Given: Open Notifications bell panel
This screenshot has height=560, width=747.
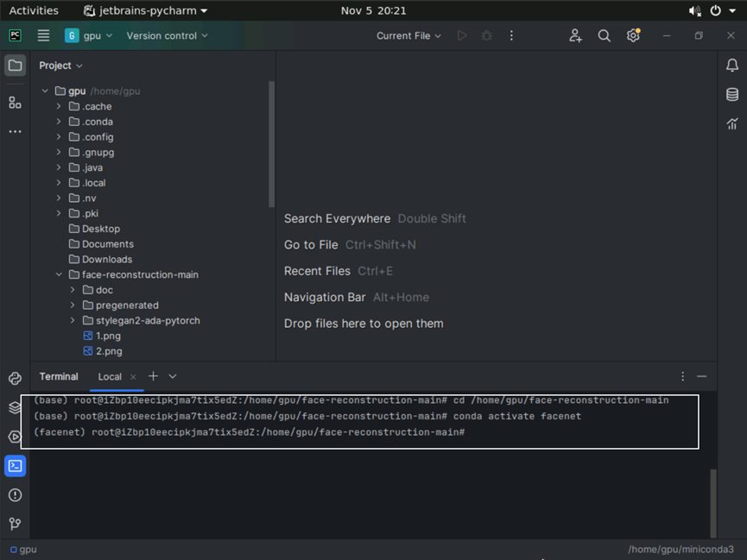Looking at the screenshot, I should pyautogui.click(x=732, y=66).
